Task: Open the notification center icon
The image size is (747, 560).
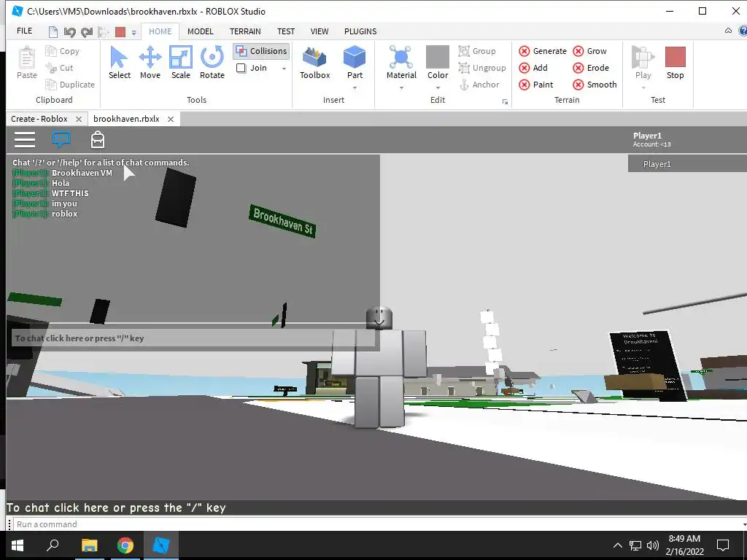Action: (x=723, y=545)
